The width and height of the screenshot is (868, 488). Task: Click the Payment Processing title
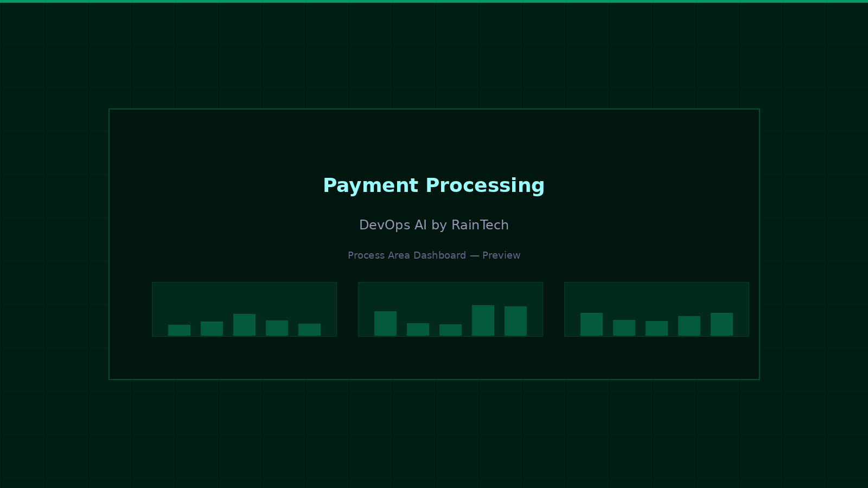click(434, 185)
